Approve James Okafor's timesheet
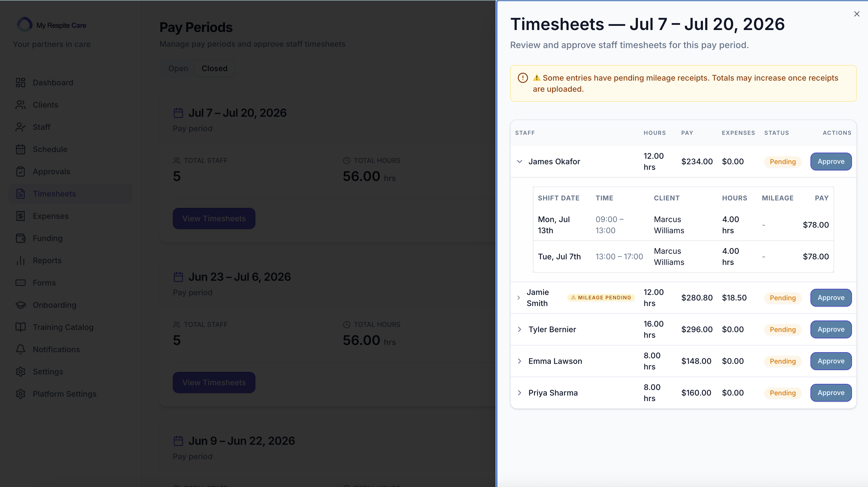The width and height of the screenshot is (868, 487). 831,161
